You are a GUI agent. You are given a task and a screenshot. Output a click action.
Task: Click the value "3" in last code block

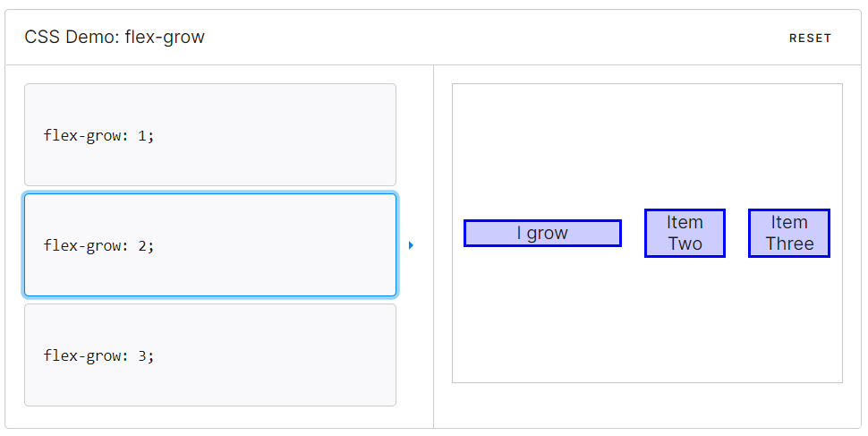point(141,355)
